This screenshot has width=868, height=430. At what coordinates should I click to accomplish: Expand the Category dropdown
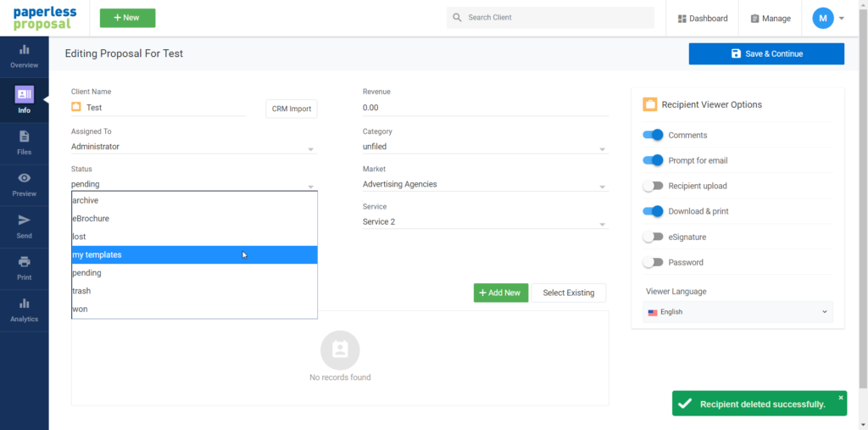(x=484, y=147)
